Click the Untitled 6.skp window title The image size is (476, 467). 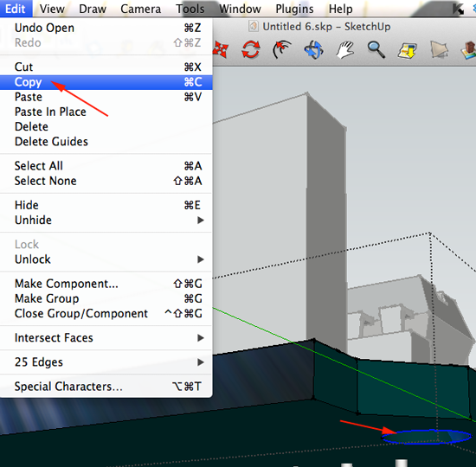point(326,27)
